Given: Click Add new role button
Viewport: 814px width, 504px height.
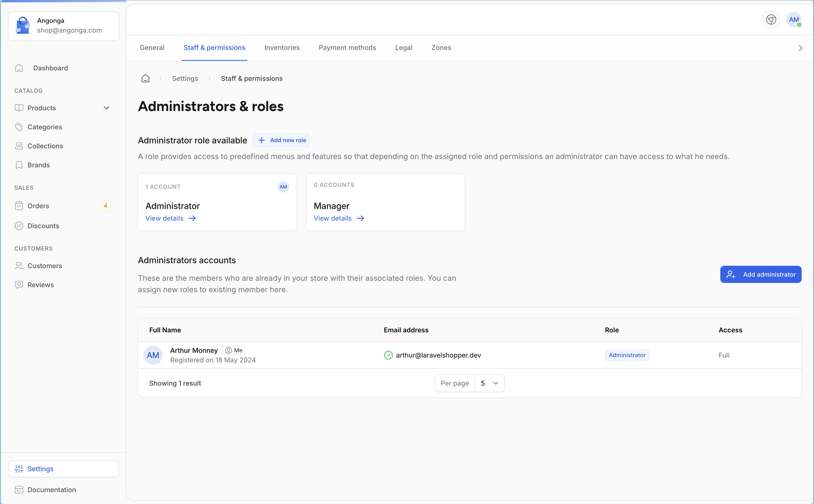Looking at the screenshot, I should click(x=281, y=140).
